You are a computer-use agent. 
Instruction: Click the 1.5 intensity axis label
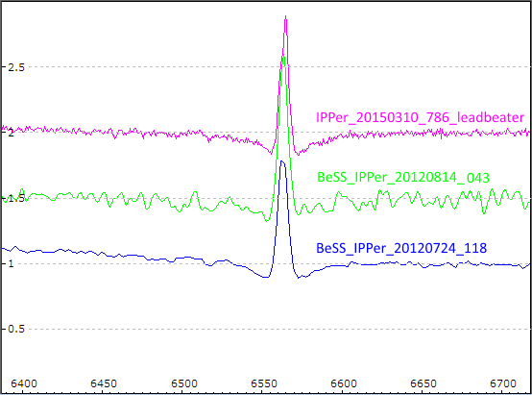click(x=16, y=198)
